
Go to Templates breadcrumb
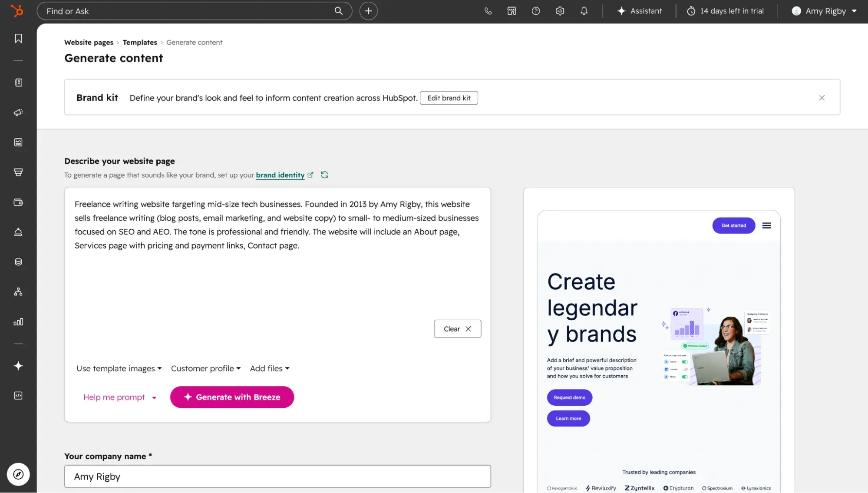click(140, 43)
